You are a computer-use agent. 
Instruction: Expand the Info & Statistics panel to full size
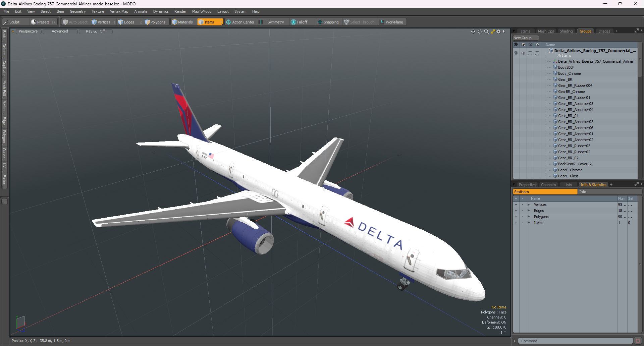click(x=636, y=184)
